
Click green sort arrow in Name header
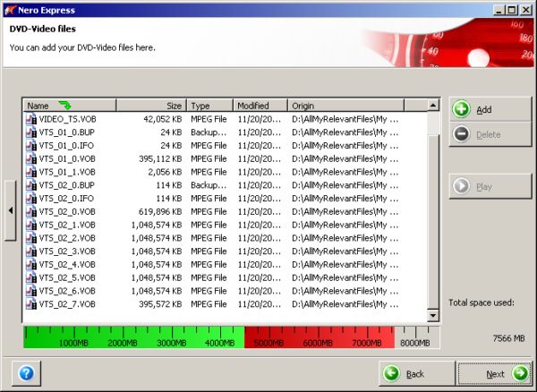(64, 105)
